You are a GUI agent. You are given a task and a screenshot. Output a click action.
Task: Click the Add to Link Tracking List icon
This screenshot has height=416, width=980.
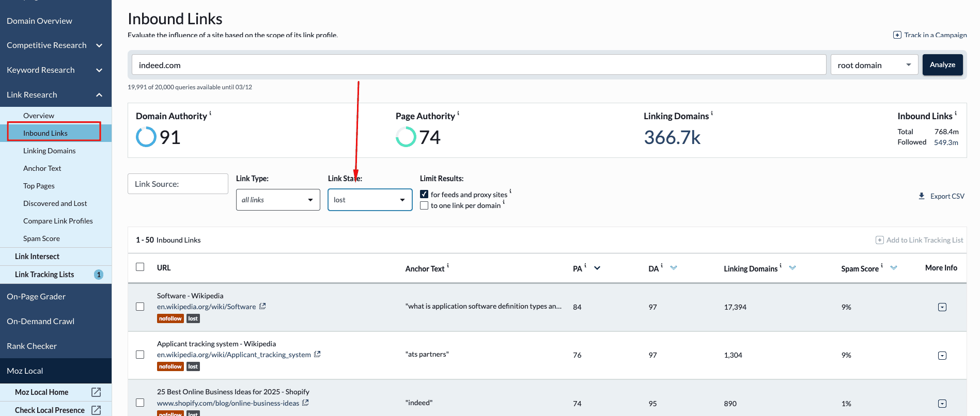pyautogui.click(x=879, y=240)
